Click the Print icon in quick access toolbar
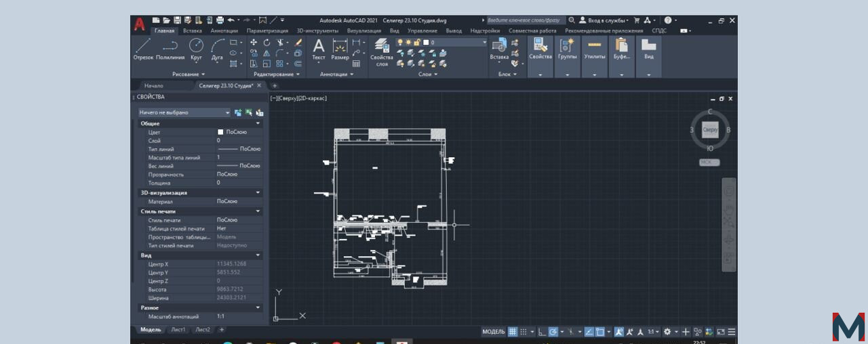Screen dimensions: 868x344 220,20
